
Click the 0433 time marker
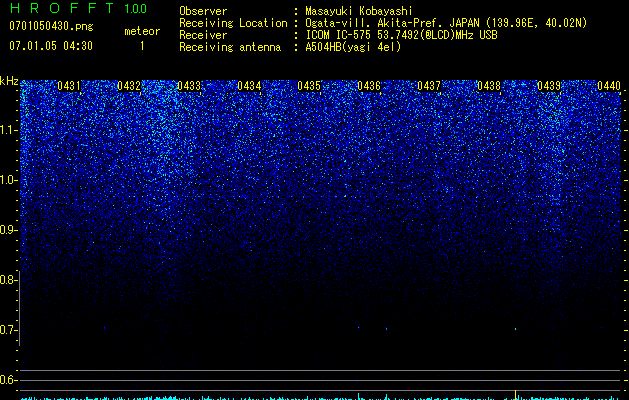point(189,86)
